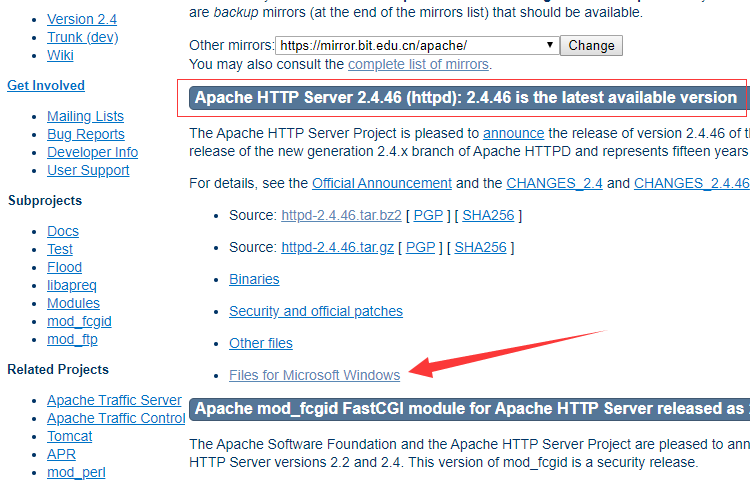Viewport: 750px width, 488px height.
Task: Open the Modules link
Action: click(x=73, y=303)
